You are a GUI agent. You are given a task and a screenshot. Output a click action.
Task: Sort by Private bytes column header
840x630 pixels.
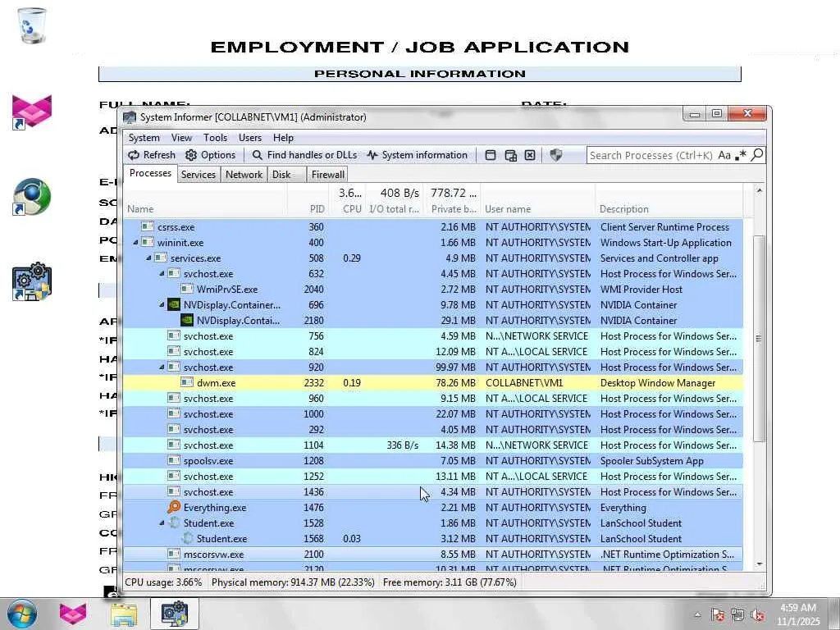click(x=452, y=201)
